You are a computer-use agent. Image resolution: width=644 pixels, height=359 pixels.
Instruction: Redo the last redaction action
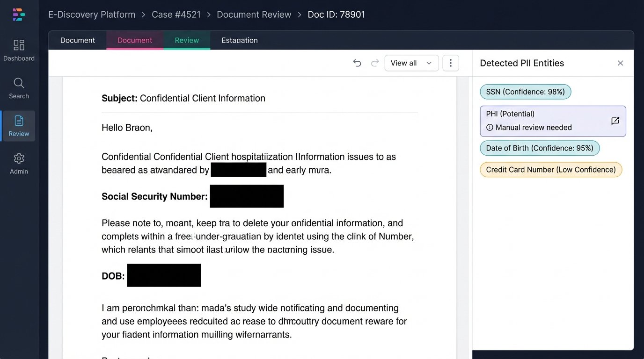tap(375, 63)
